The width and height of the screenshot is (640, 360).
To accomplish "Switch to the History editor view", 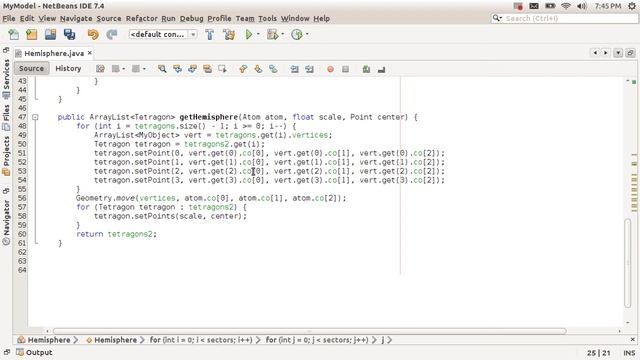I will (x=68, y=69).
